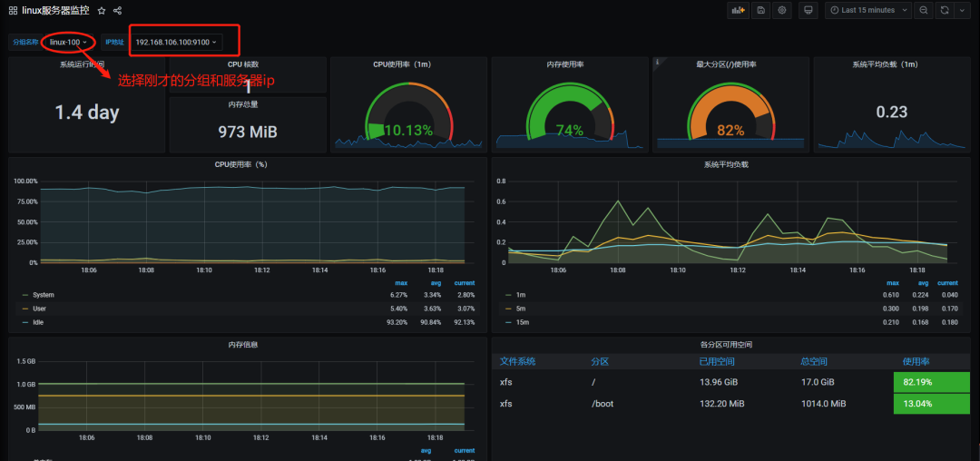Screen dimensions: 980x461
Task: Refresh the dashboard
Action: 945,10
